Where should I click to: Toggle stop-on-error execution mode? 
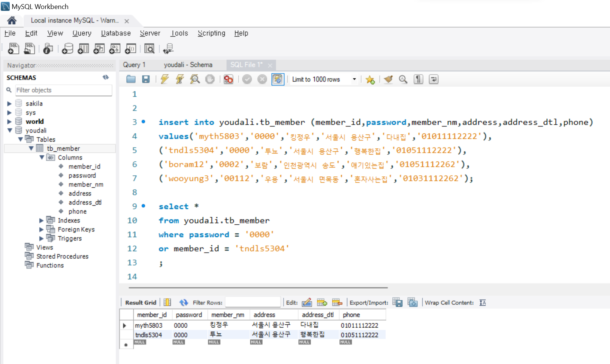click(228, 79)
